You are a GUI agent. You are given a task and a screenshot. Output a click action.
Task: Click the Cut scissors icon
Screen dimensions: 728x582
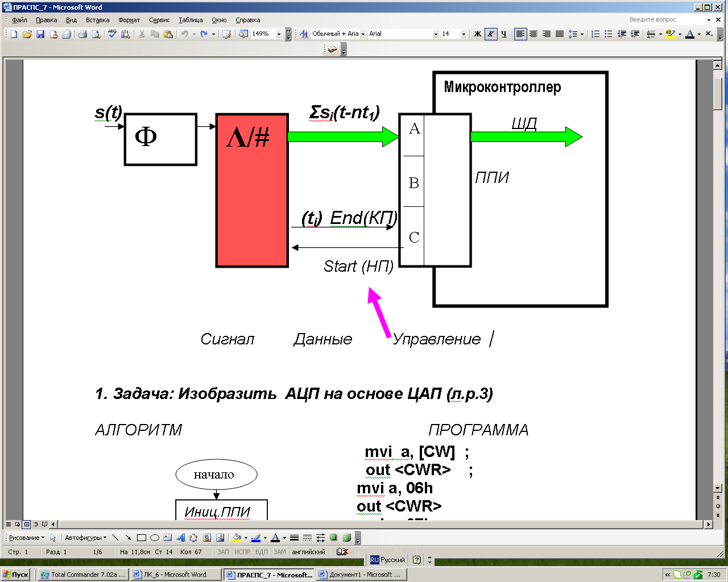point(142,34)
